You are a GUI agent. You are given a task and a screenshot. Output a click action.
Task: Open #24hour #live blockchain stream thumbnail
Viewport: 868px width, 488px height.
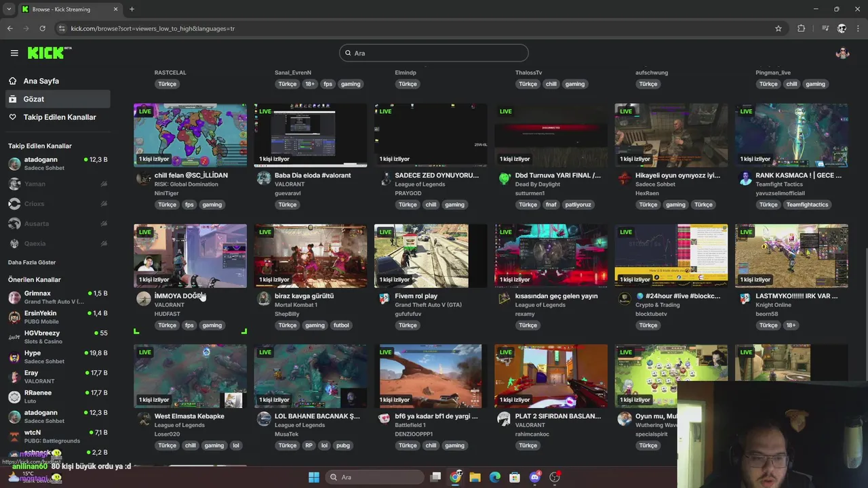(671, 256)
